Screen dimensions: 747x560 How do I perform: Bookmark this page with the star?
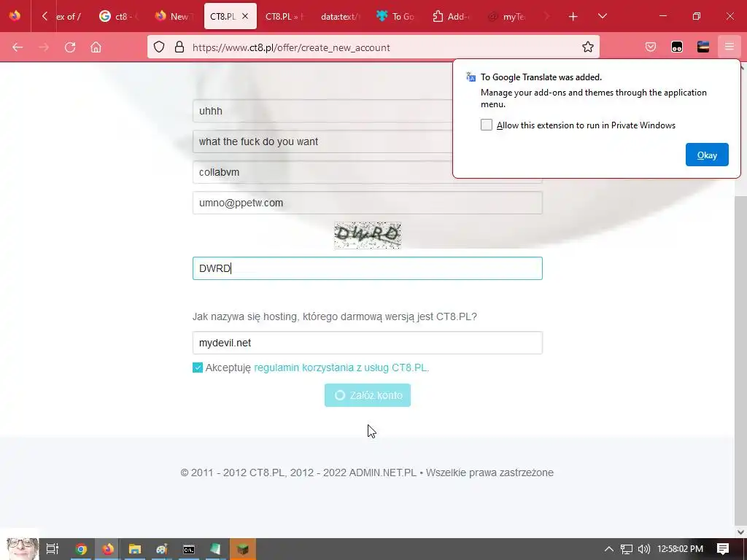588,47
